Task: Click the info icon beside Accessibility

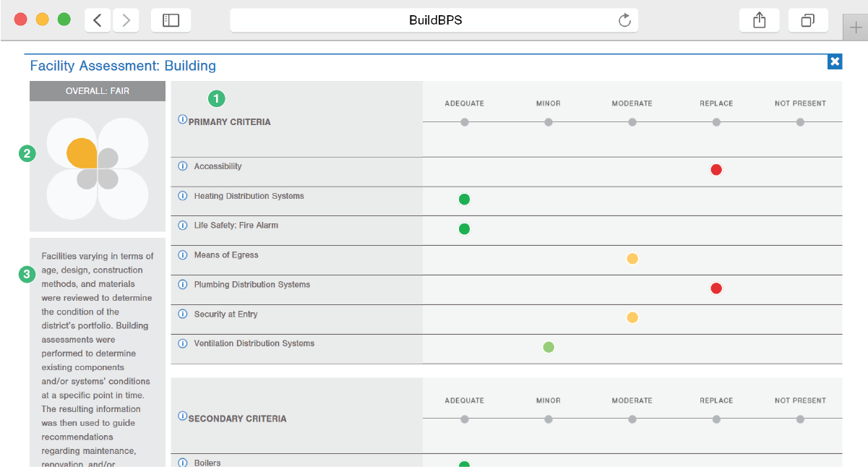Action: point(183,166)
